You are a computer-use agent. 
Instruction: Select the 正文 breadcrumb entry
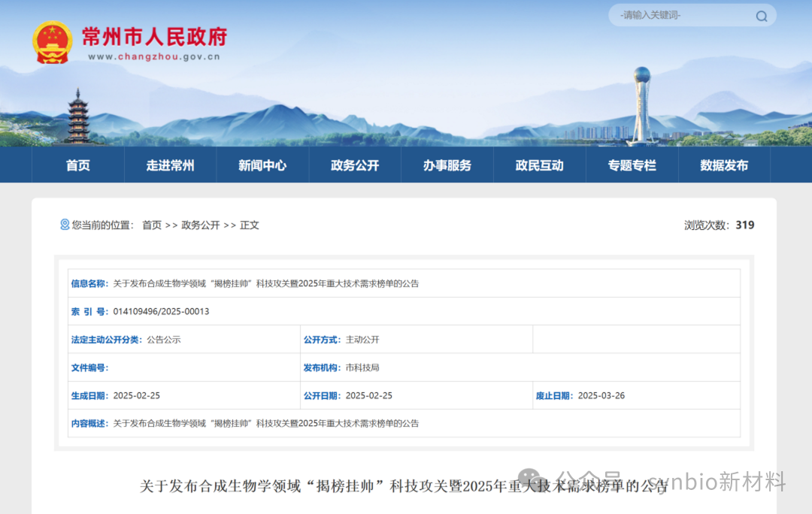tap(248, 224)
